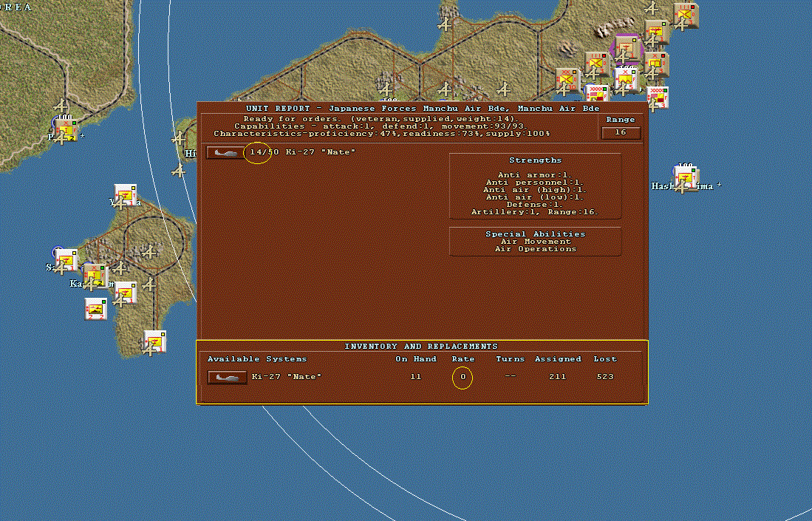
Task: Click the Turns value showing dashes
Action: pyautogui.click(x=510, y=376)
